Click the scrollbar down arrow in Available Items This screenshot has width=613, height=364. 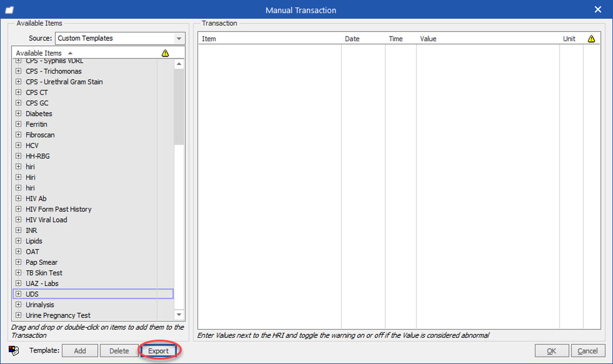[179, 315]
